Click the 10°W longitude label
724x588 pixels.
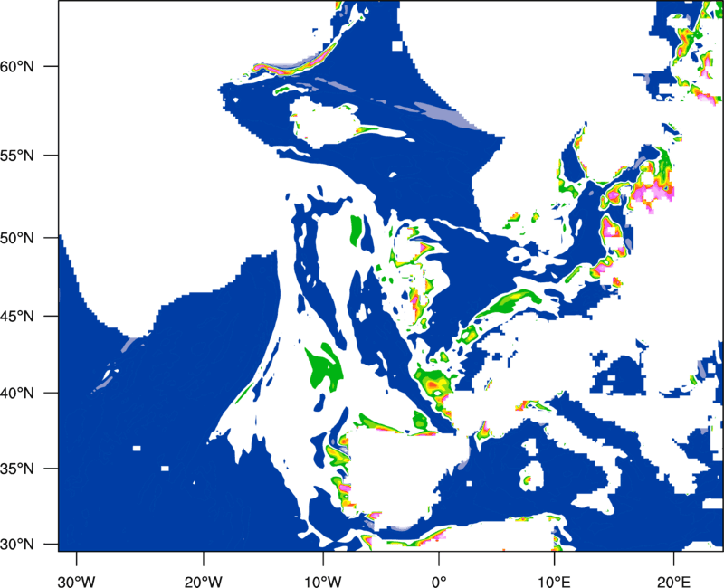tap(323, 582)
